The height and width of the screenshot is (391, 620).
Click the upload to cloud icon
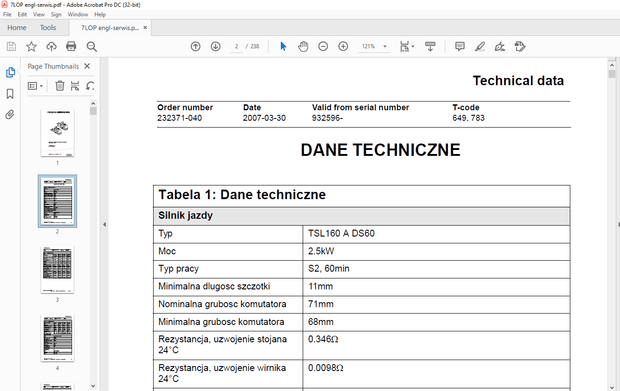point(51,47)
